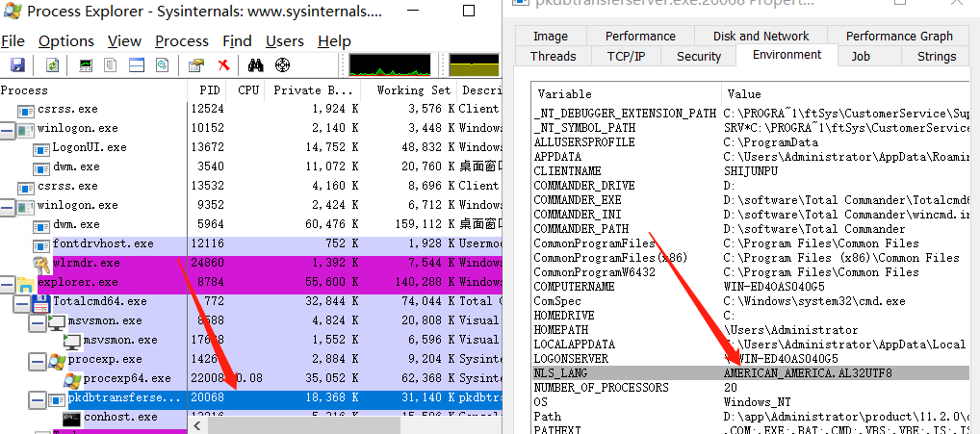Open the Help menu
The image size is (980, 434).
tap(334, 41)
